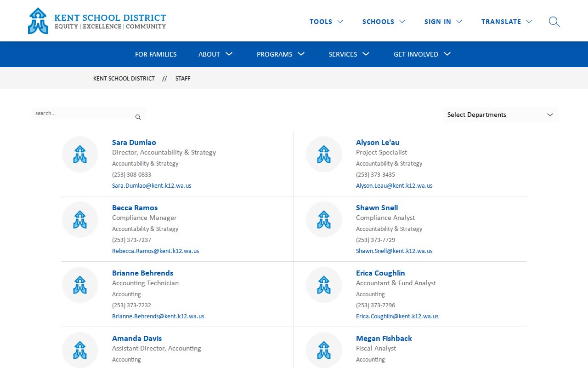Viewport: 588px width, 368px height.
Task: Click phone number (253) 373-7237
Action: pyautogui.click(x=131, y=240)
